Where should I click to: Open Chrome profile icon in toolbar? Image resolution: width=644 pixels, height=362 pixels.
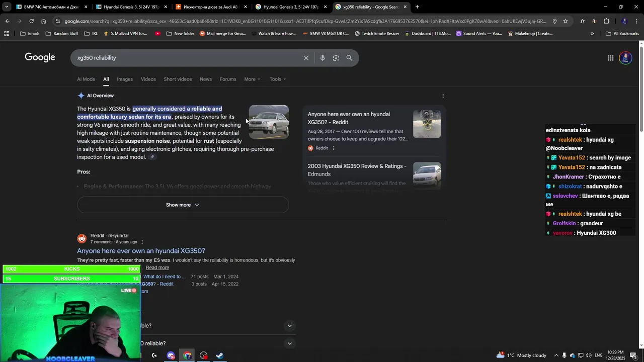[x=624, y=21]
